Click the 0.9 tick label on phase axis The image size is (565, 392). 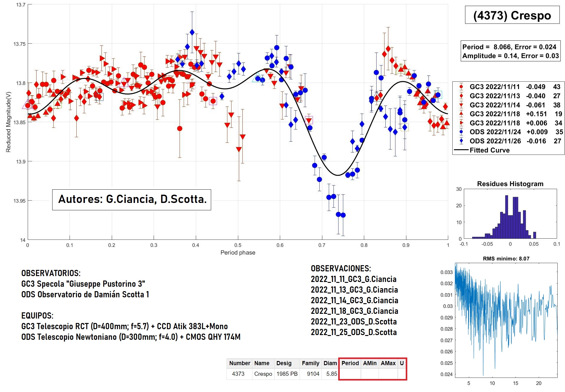click(x=406, y=245)
